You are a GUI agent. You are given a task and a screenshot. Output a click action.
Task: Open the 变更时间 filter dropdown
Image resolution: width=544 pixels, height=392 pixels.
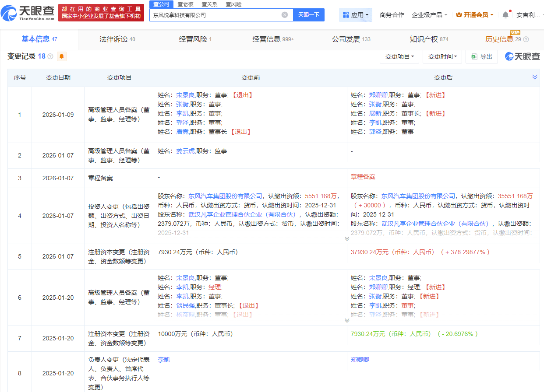442,56
